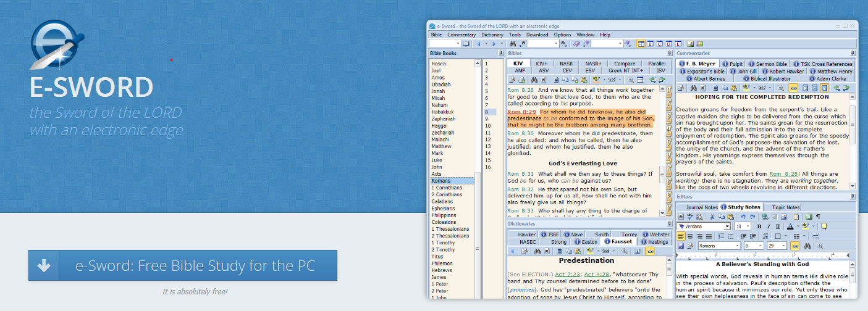
Task: Toggle Bold formatting in Editors toolbar
Action: coord(759,226)
